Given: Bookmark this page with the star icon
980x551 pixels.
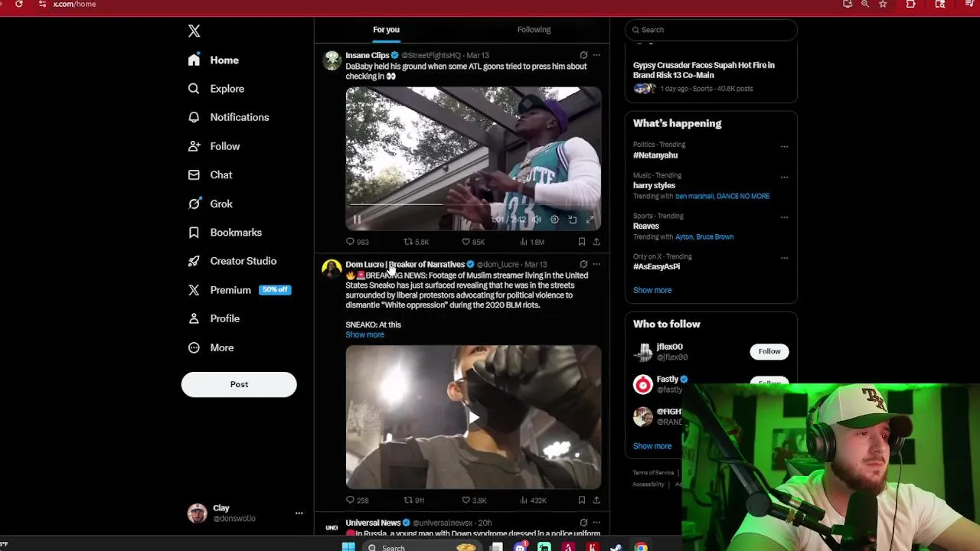Looking at the screenshot, I should point(883,4).
